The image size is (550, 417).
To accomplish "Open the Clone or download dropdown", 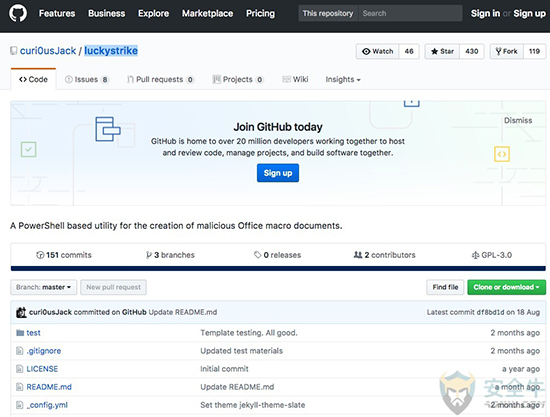I will click(x=507, y=287).
